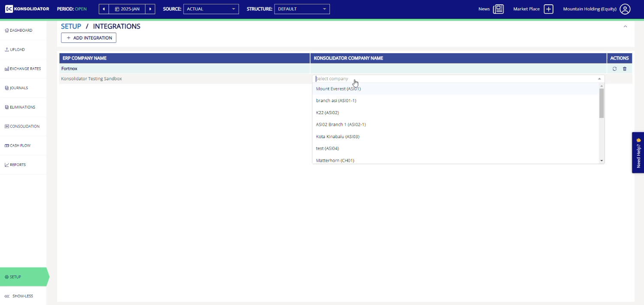Open the News newspaper icon
The image size is (644, 305).
point(498,9)
